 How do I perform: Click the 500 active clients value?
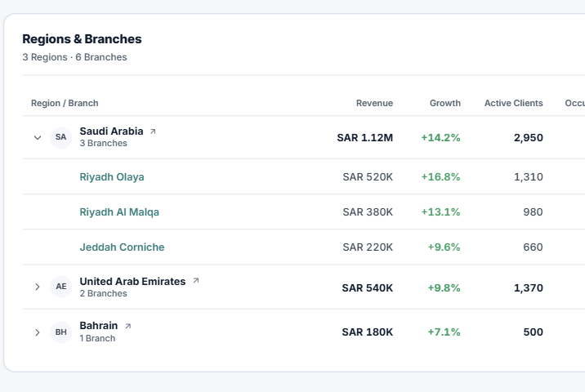(x=534, y=332)
